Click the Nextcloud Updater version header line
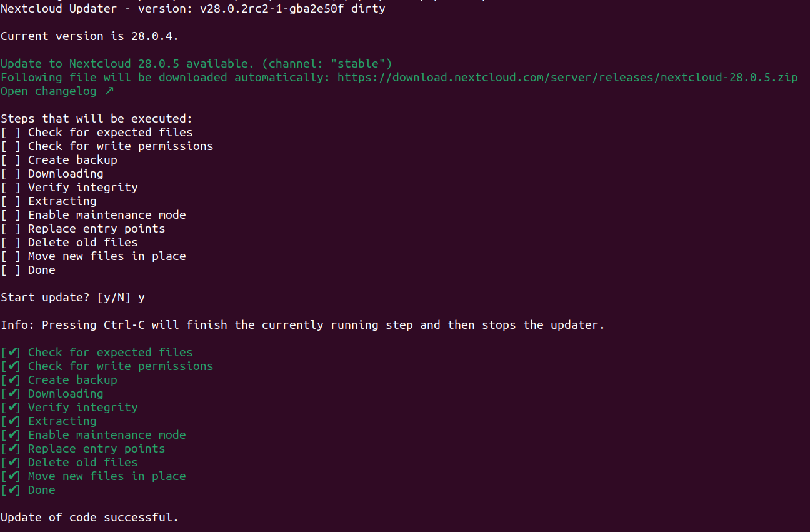810x532 pixels. click(x=192, y=9)
